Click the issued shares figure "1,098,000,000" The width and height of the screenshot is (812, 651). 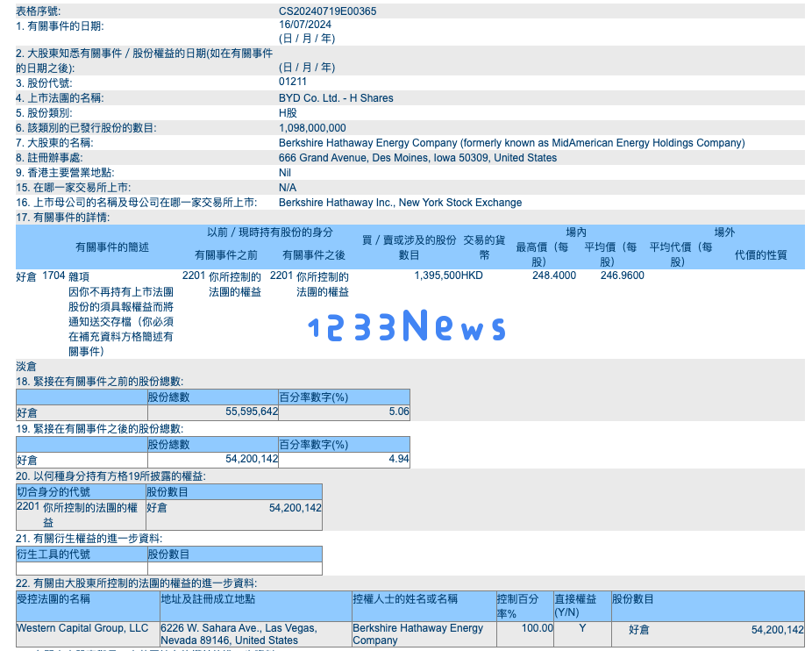tap(312, 128)
